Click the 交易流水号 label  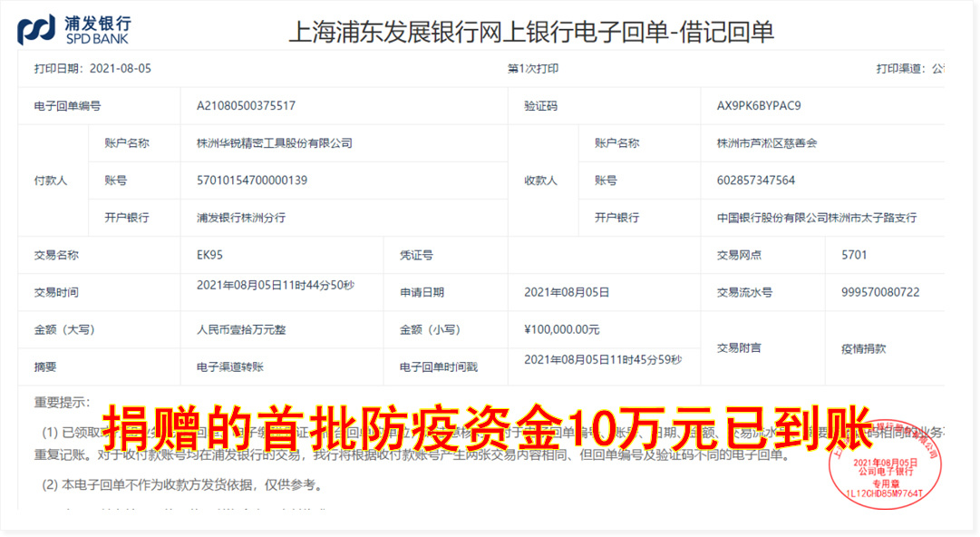pyautogui.click(x=743, y=292)
